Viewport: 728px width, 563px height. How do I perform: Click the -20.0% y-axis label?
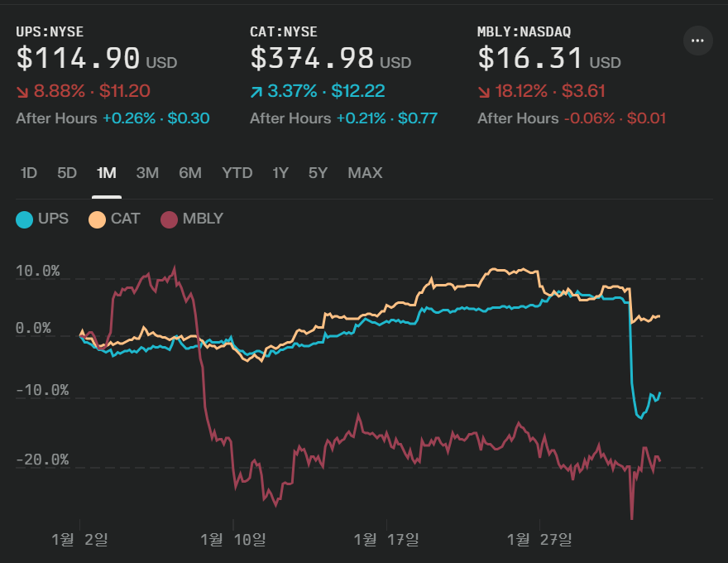[42, 460]
